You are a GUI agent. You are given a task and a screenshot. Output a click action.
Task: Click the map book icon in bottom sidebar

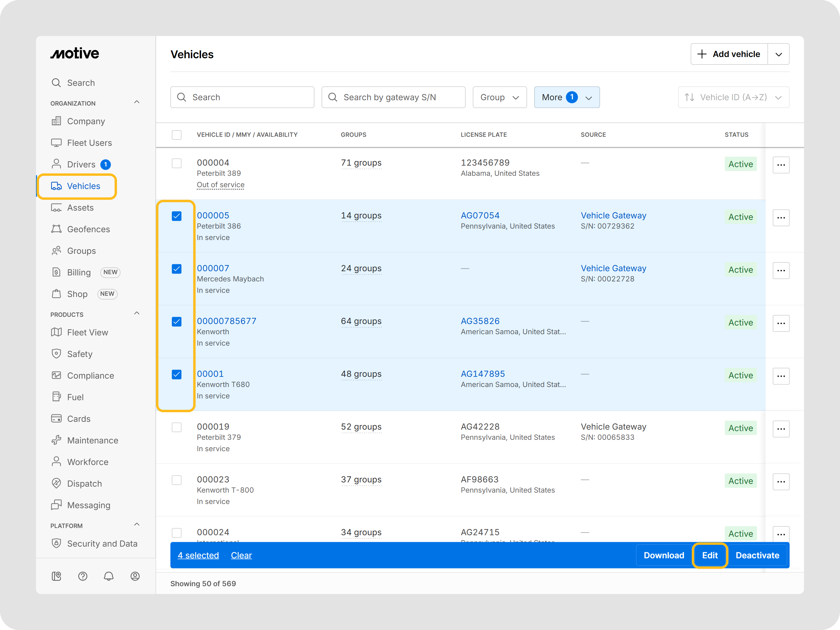(56, 576)
